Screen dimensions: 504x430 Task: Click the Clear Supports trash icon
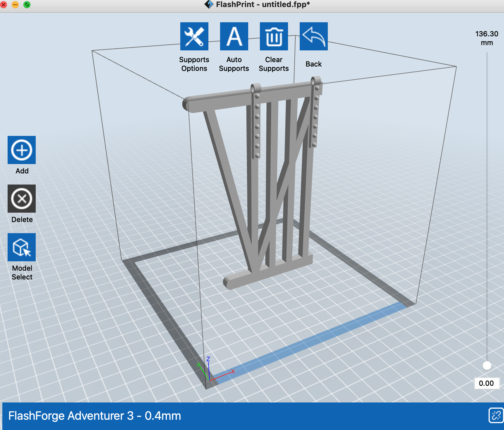click(x=274, y=36)
